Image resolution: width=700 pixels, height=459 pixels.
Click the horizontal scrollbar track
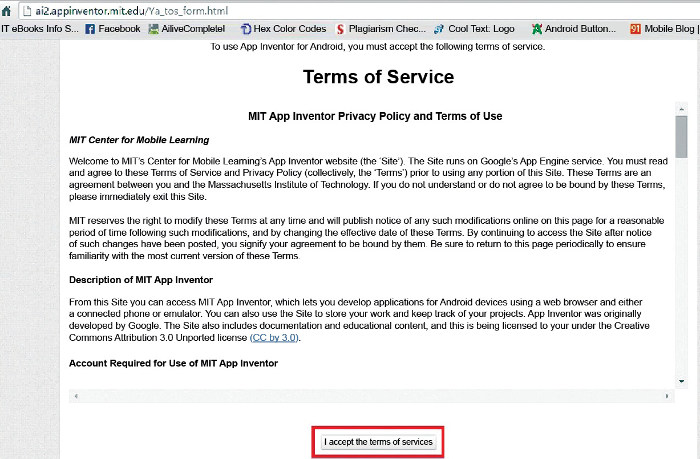tap(370, 396)
